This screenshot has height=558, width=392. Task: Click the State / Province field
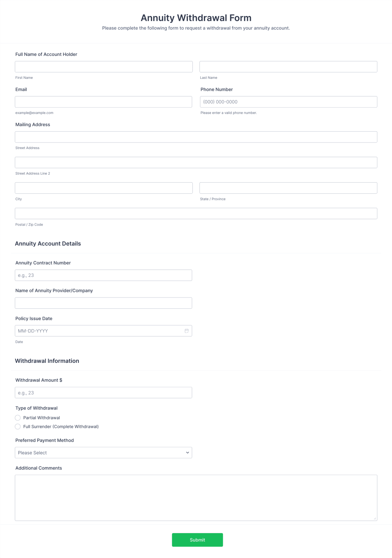[x=288, y=188]
